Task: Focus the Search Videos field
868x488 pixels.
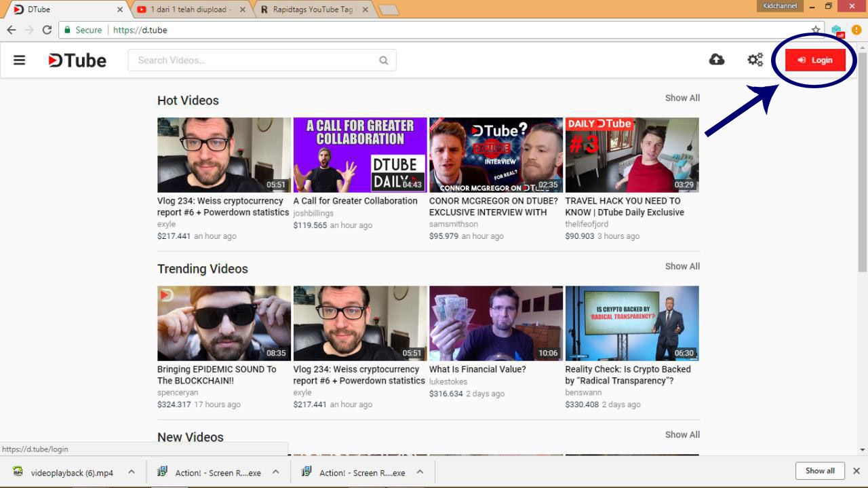Action: (x=262, y=60)
